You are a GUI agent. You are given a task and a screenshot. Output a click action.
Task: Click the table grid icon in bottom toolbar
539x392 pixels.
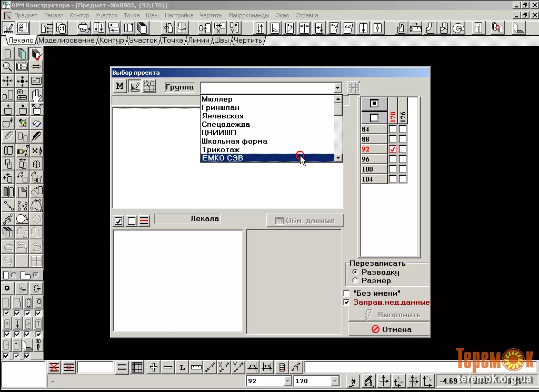(x=137, y=367)
